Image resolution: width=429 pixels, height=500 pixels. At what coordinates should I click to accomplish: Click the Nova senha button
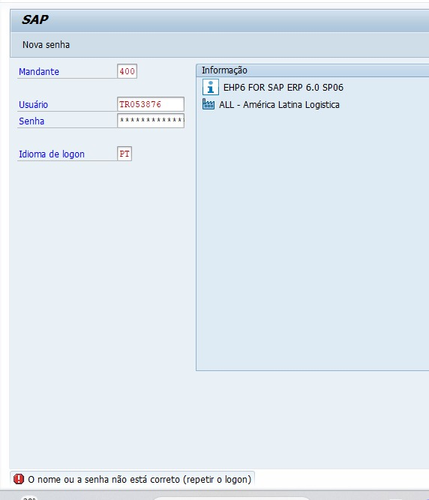tap(46, 45)
